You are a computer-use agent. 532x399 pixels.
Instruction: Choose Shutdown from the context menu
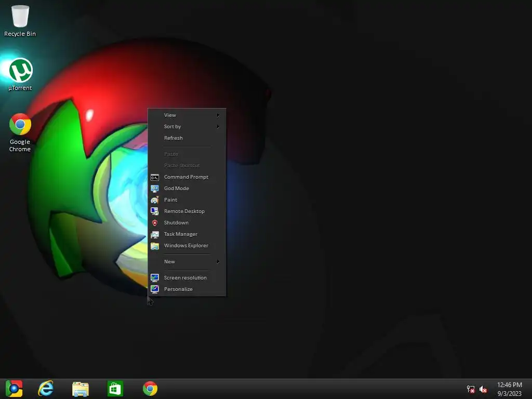[x=187, y=223]
